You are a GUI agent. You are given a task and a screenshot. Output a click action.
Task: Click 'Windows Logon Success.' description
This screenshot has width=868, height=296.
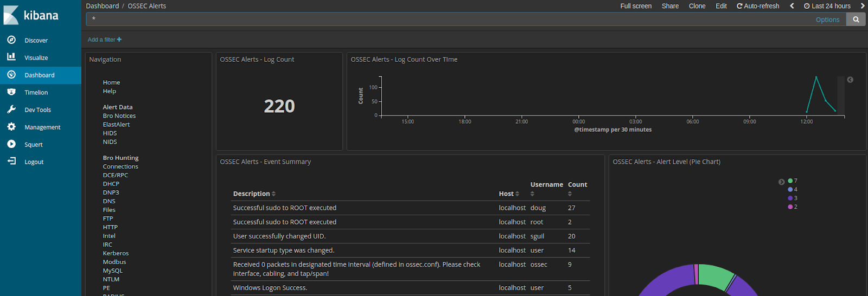point(270,288)
